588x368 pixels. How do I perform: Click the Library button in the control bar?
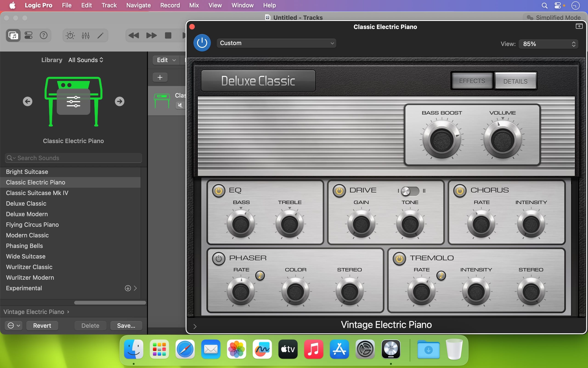[13, 35]
